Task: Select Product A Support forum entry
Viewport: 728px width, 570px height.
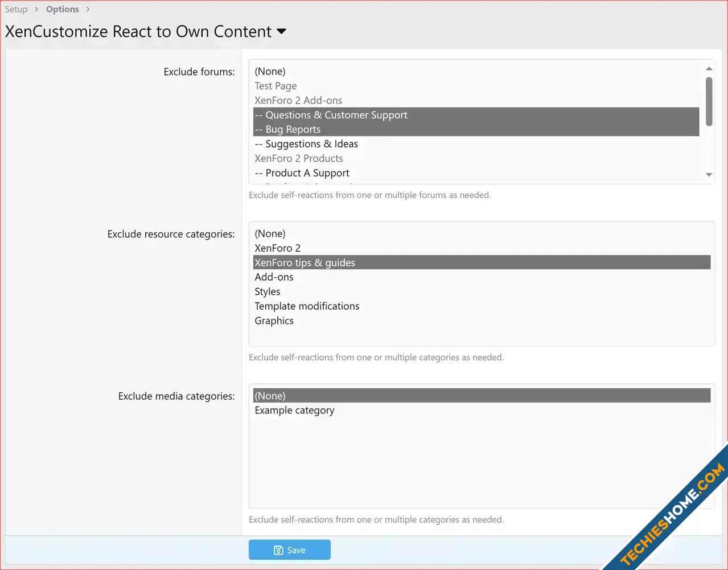Action: tap(476, 173)
